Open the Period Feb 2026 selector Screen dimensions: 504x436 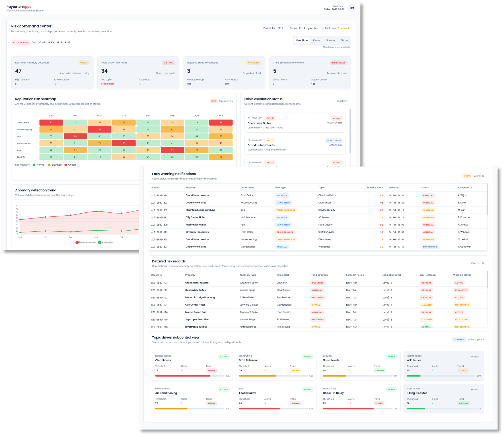(273, 28)
